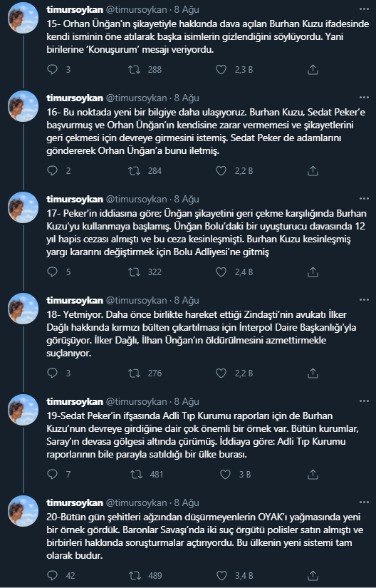
Task: Like tweet 18 about İlker Dağlı
Action: pos(221,373)
